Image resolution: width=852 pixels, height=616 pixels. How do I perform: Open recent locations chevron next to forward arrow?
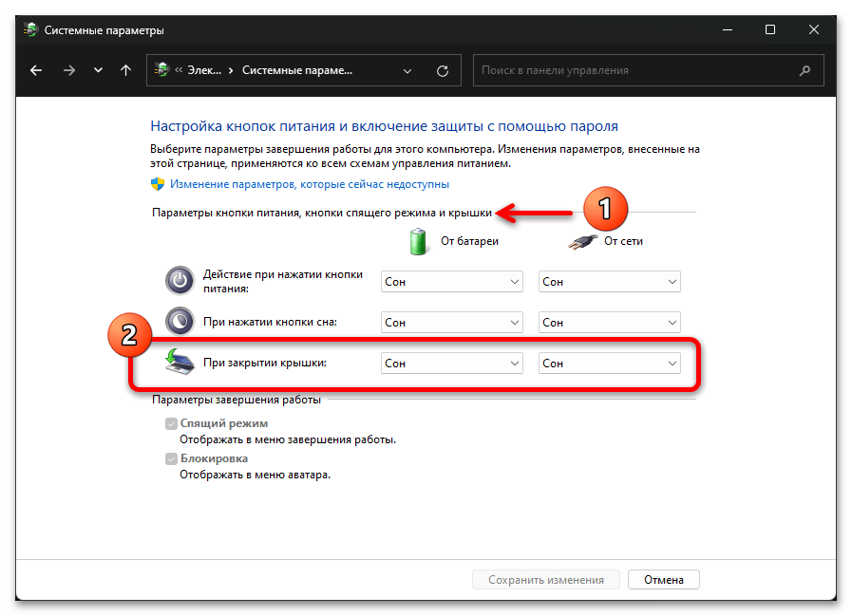pos(98,70)
